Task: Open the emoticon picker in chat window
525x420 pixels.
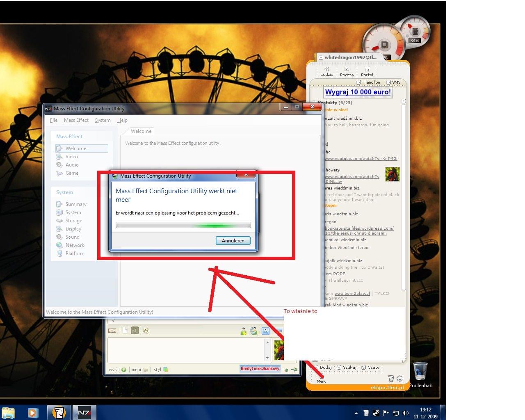Action: [146, 331]
